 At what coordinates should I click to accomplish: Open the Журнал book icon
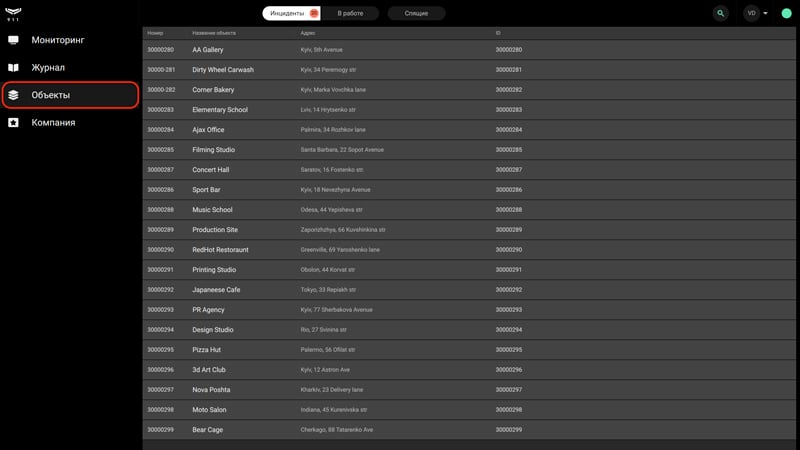point(13,67)
